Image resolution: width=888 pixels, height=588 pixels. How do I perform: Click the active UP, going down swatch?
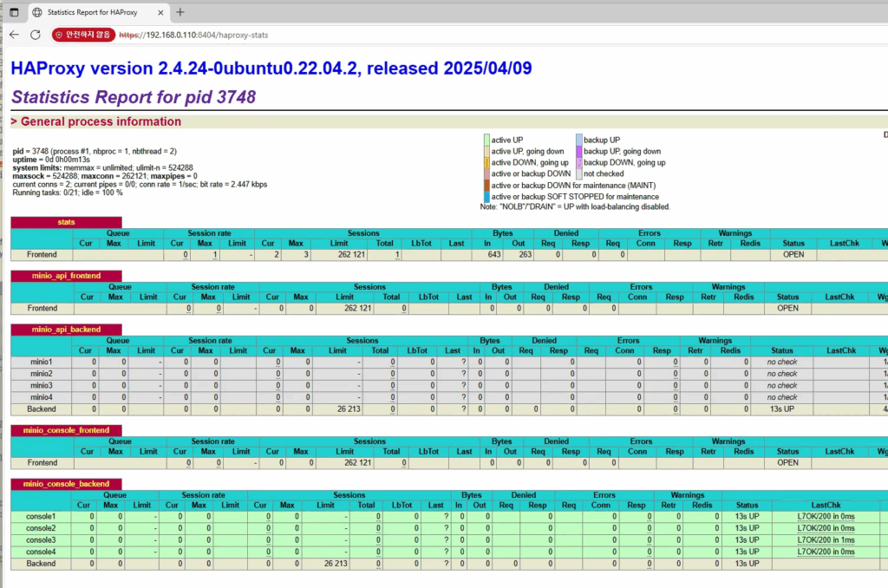tap(486, 151)
